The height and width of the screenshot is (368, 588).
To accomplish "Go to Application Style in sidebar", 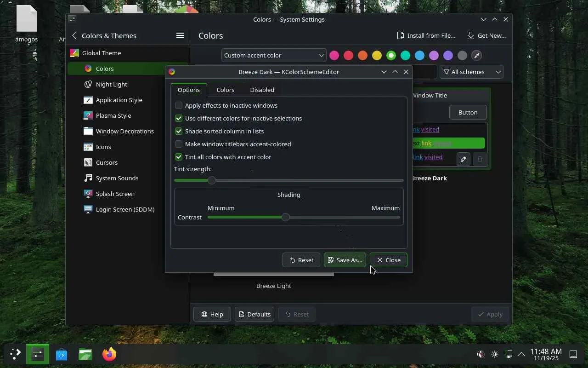I will pyautogui.click(x=128, y=100).
